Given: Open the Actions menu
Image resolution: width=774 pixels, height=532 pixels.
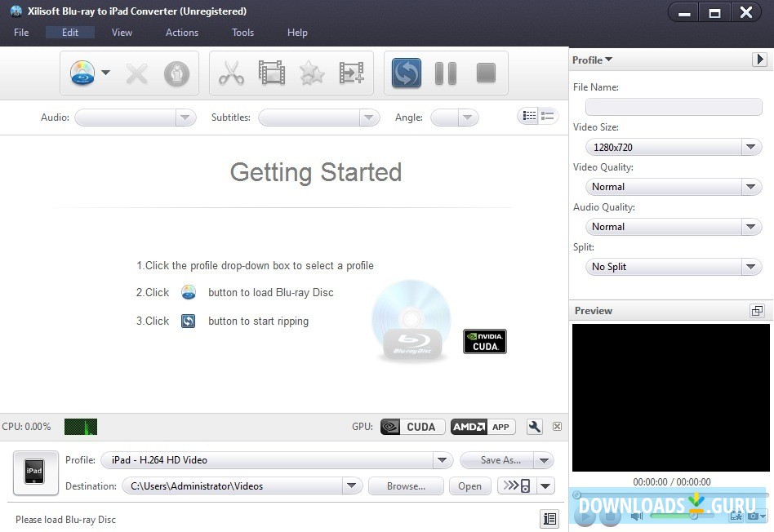Looking at the screenshot, I should coord(181,33).
